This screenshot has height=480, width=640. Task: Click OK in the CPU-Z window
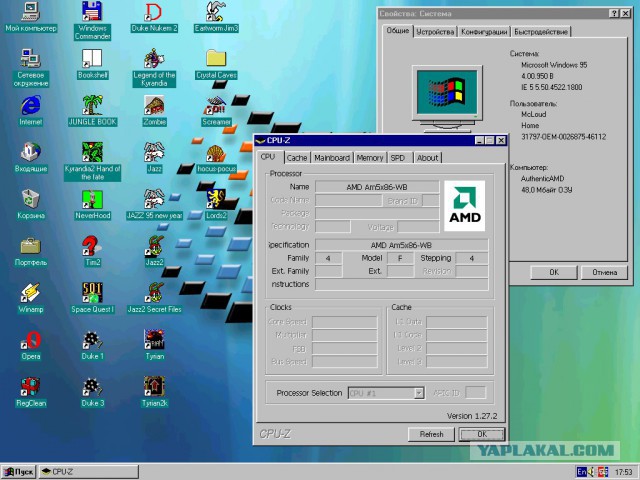pos(482,434)
